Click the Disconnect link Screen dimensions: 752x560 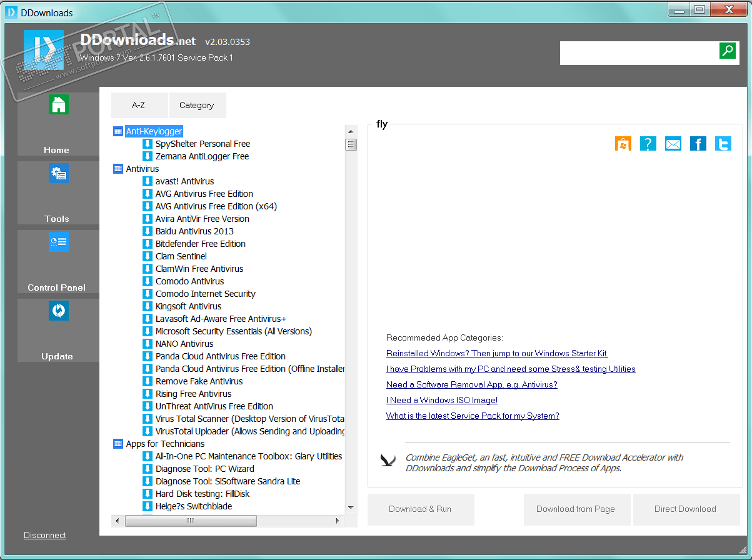coord(45,535)
